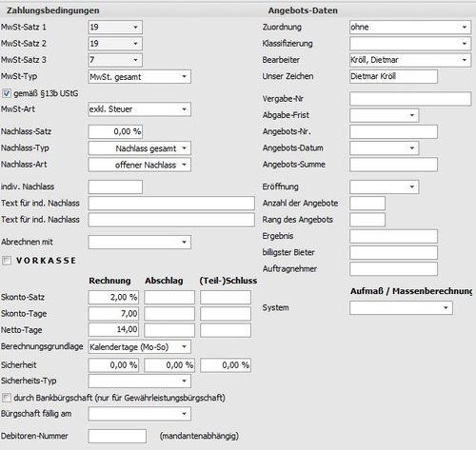Click the Skonto-Satz Abschlag field
Viewport: 476px width, 450px height.
pyautogui.click(x=169, y=298)
